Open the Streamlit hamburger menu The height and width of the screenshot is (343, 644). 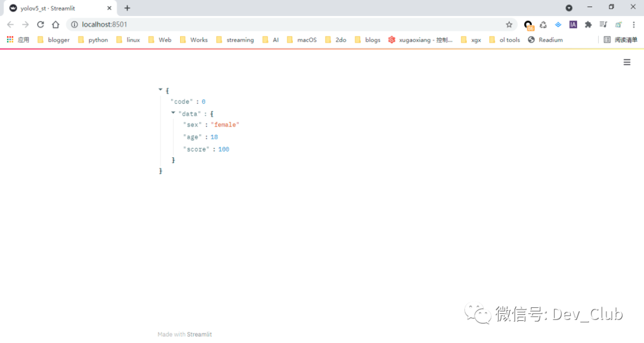tap(627, 63)
